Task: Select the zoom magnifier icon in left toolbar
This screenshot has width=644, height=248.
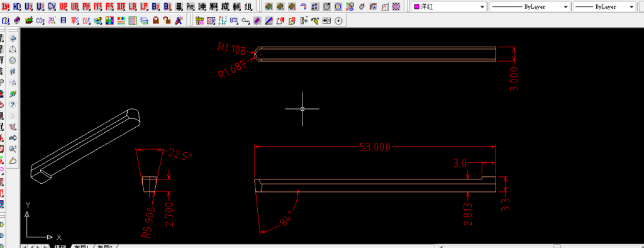Action: (x=13, y=149)
